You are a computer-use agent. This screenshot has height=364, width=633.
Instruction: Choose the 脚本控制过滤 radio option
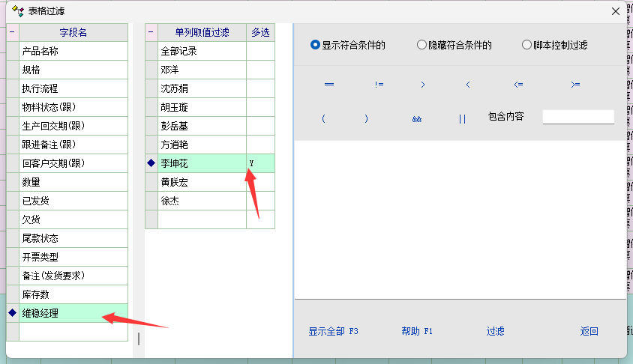click(526, 45)
